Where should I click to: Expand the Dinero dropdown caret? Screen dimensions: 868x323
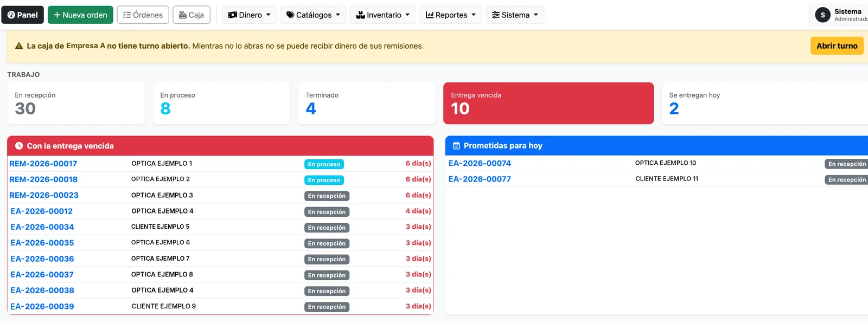(268, 15)
